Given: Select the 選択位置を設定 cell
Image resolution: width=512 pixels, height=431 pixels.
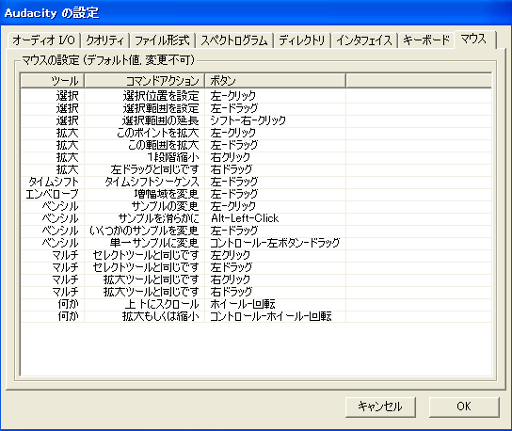Looking at the screenshot, I should coord(144,96).
